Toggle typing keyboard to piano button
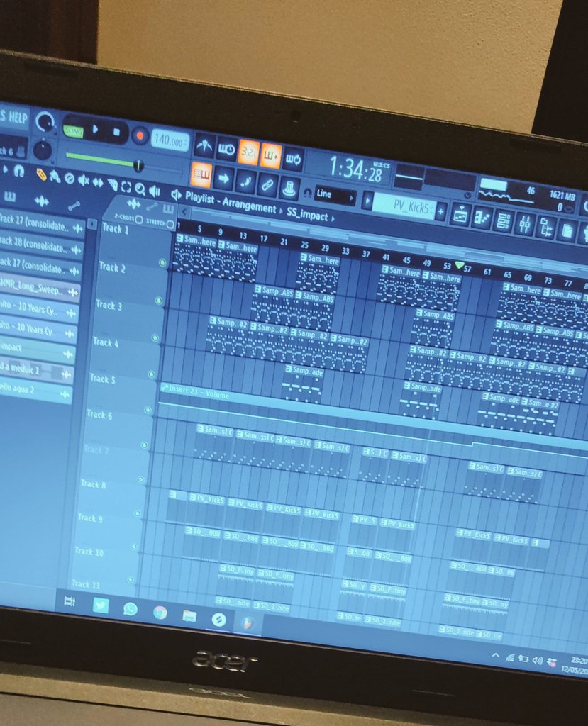Viewport: 588px width, 726px height. coord(201,174)
